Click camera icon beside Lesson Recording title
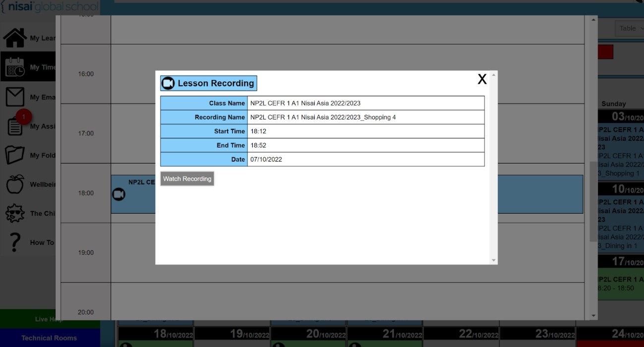The image size is (644, 347). (168, 83)
